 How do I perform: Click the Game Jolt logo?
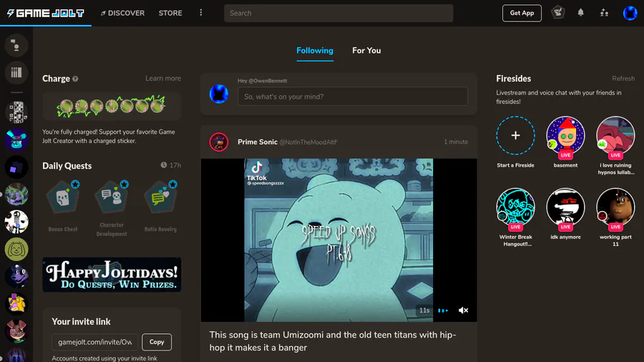point(46,13)
